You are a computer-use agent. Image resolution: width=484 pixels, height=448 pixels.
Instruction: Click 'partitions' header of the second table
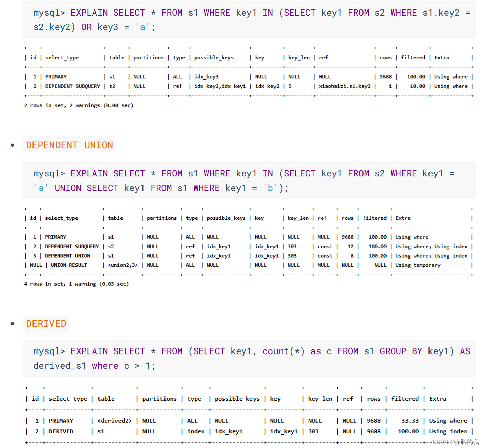click(161, 218)
